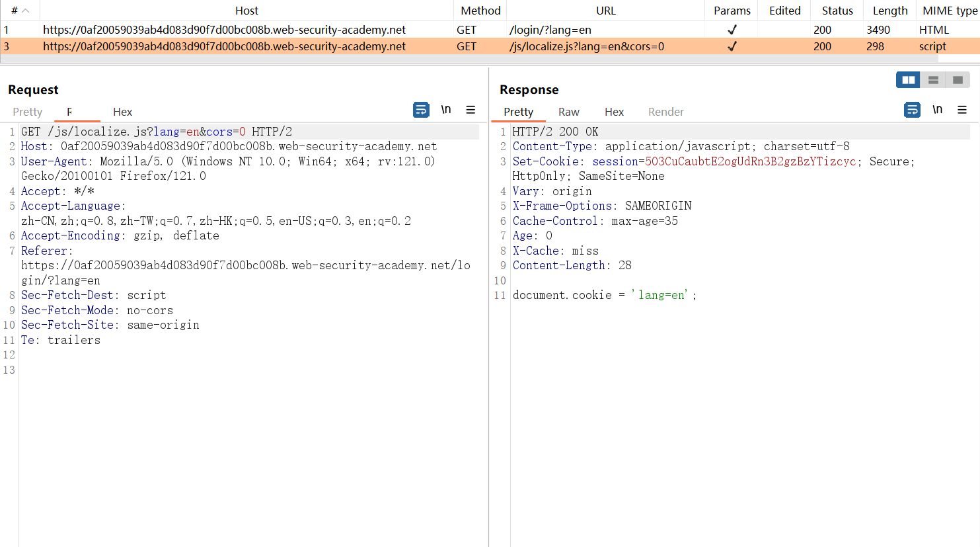Show non-printable characters in Request panel
This screenshot has width=980, height=547.
[446, 110]
